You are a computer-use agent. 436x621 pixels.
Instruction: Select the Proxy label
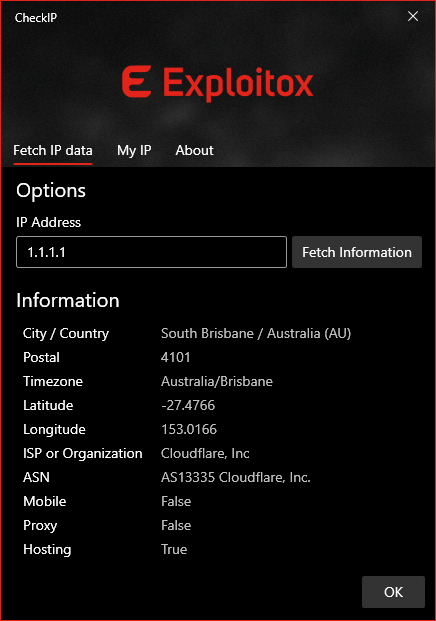(40, 526)
